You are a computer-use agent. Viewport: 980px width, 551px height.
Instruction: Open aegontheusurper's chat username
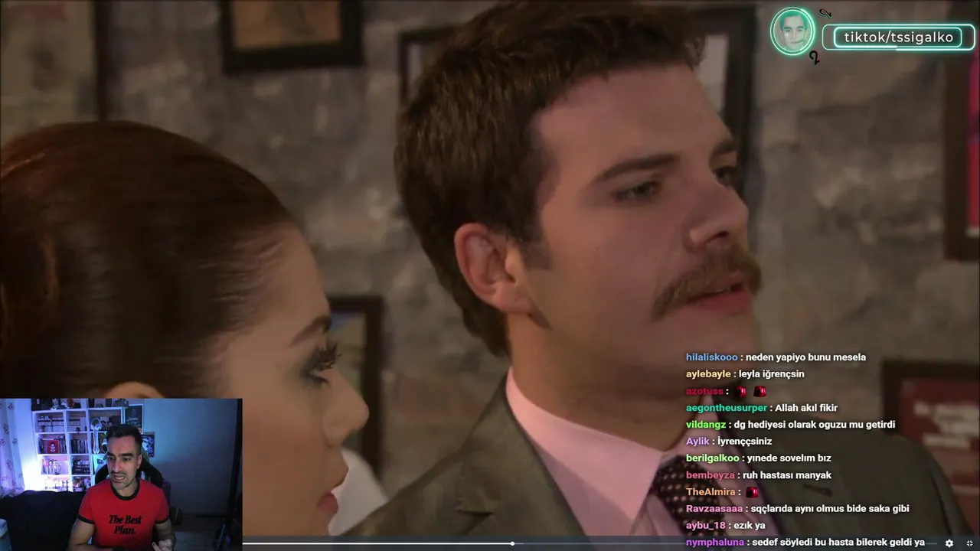727,408
